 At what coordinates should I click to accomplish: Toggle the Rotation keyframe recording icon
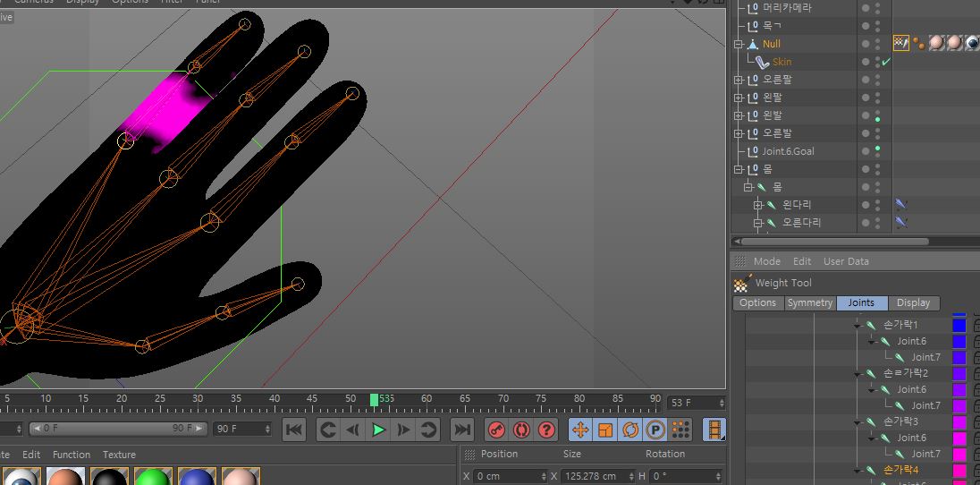click(x=630, y=430)
